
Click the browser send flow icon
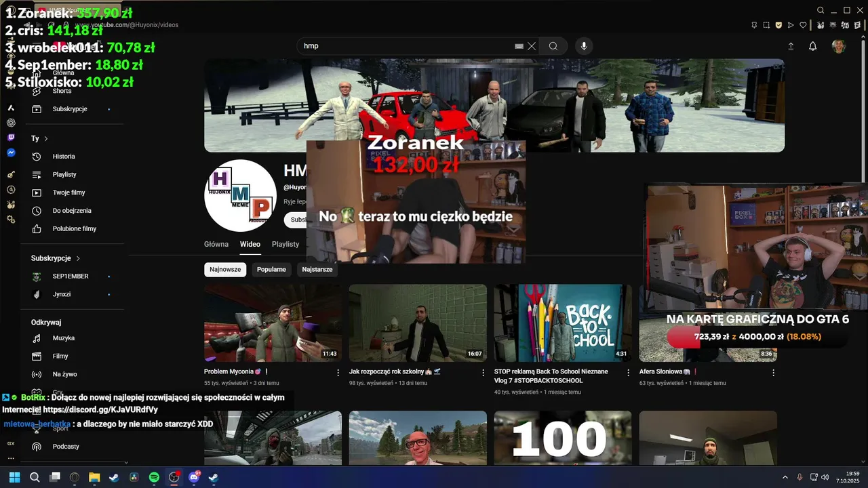[x=791, y=25]
